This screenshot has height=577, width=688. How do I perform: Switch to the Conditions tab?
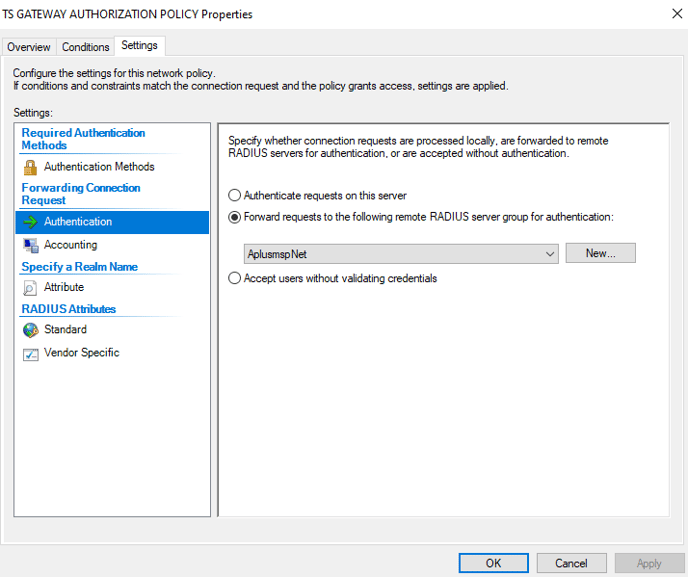tap(86, 47)
